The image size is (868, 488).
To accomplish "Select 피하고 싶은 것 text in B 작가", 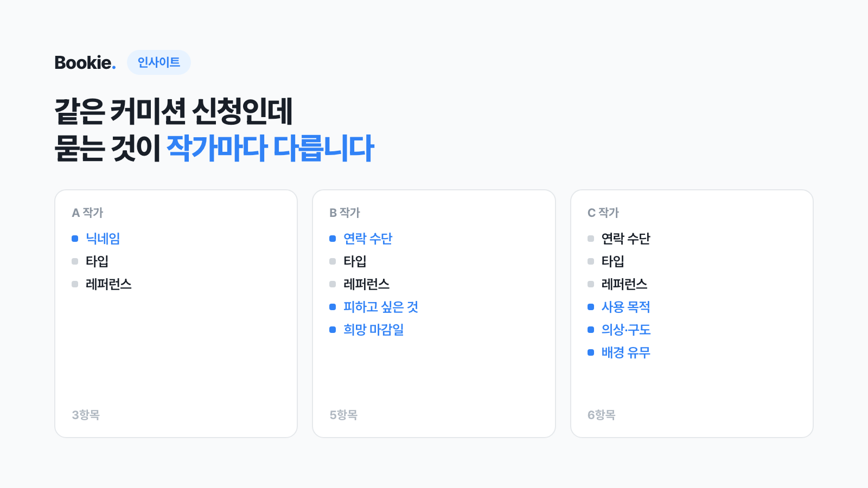I will click(381, 307).
